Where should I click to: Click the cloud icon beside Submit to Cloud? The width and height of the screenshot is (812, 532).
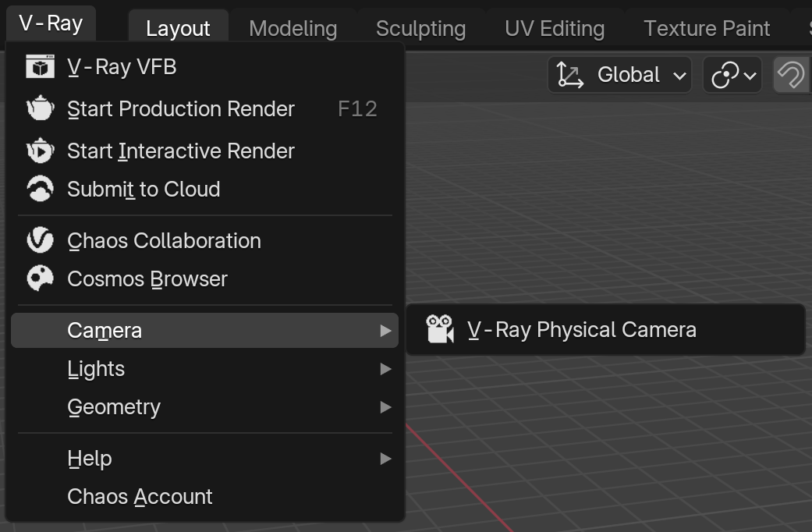40,189
